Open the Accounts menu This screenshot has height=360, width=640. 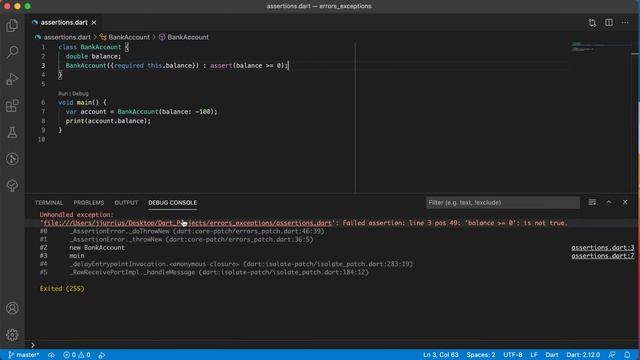tap(12, 308)
